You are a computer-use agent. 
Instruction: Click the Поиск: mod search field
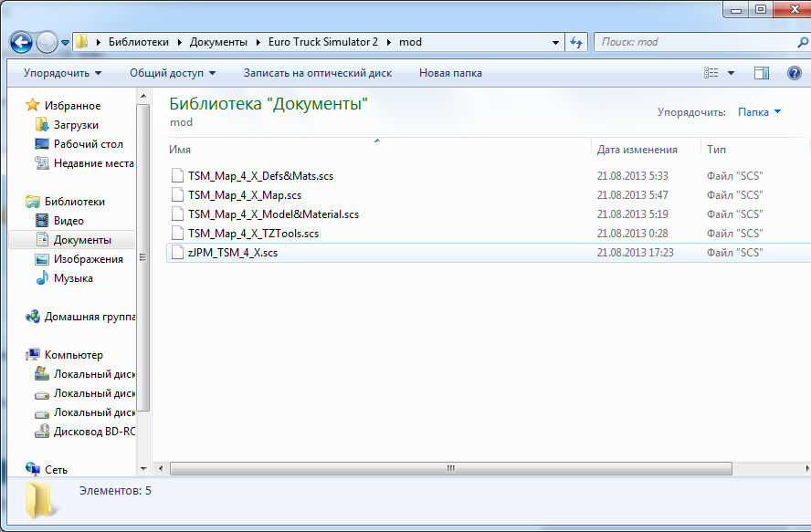(x=694, y=42)
